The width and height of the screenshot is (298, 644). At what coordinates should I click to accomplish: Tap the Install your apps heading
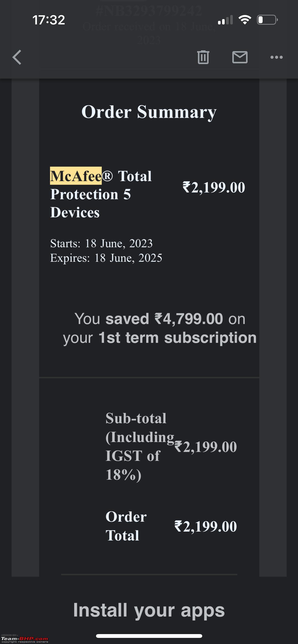149,610
